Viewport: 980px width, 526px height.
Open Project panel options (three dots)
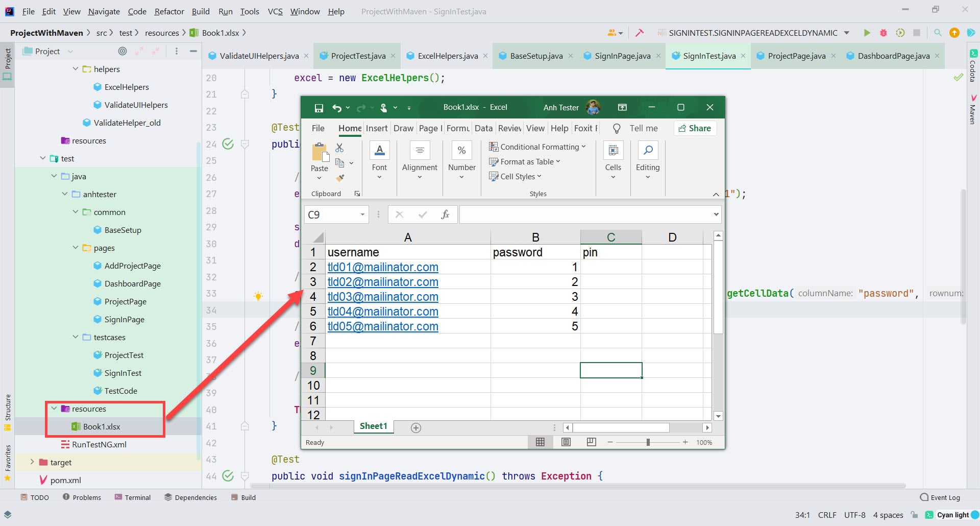coord(177,51)
